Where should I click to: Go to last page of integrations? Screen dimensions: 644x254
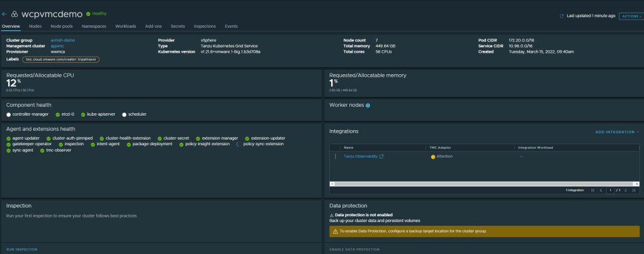pyautogui.click(x=633, y=190)
